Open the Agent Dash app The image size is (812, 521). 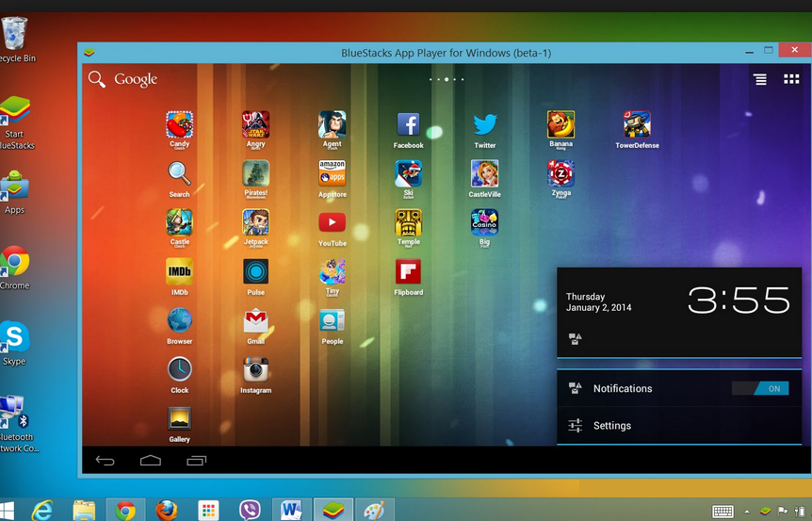[332, 124]
